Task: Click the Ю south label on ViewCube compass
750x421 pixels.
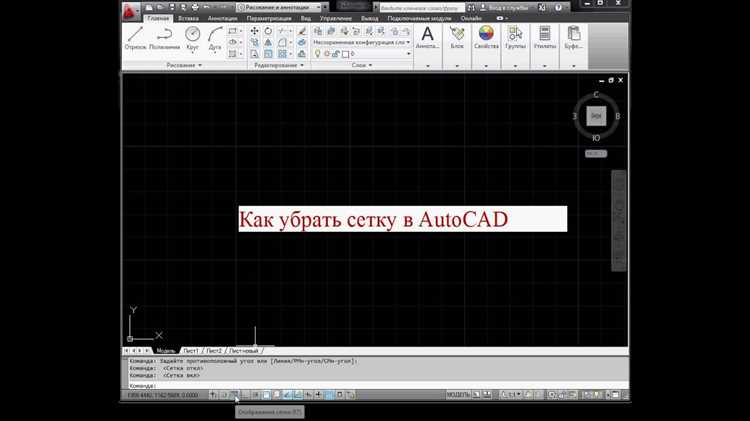Action: coord(596,138)
